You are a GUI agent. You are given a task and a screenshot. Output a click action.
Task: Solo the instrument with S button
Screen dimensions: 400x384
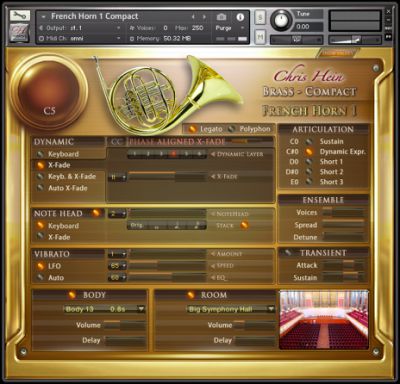point(260,17)
